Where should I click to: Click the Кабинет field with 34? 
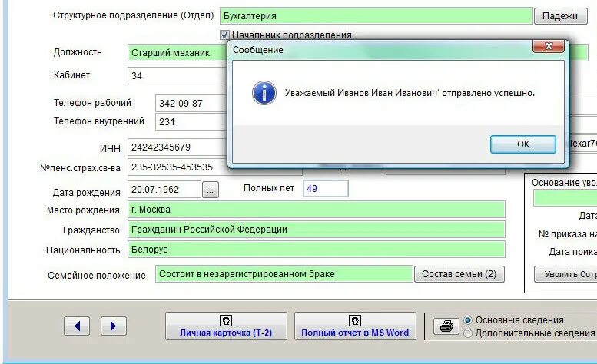[x=177, y=76]
